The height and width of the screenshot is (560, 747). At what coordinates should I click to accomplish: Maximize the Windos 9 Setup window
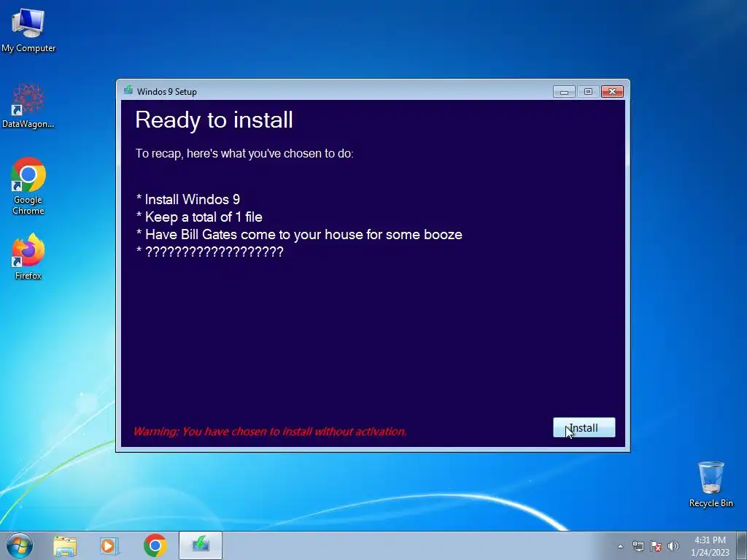tap(588, 91)
